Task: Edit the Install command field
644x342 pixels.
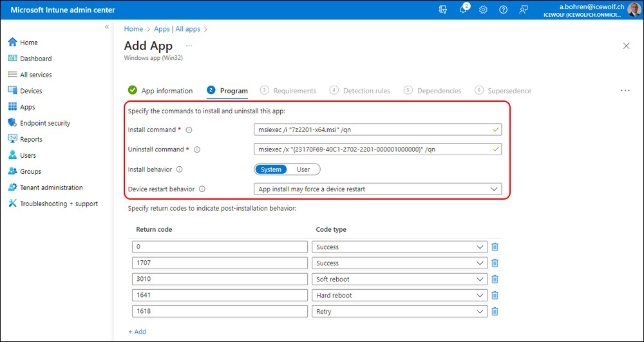Action: (x=377, y=129)
